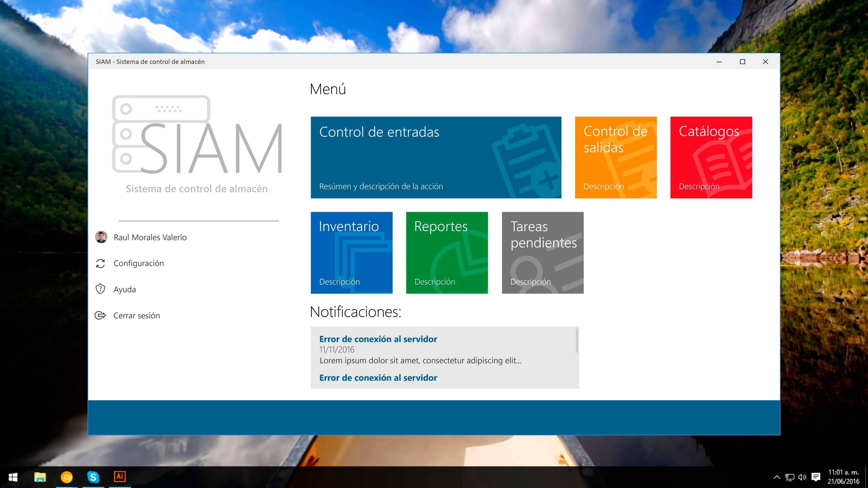868x488 pixels.
Task: Click the Ayuda shield question icon
Action: [x=100, y=289]
